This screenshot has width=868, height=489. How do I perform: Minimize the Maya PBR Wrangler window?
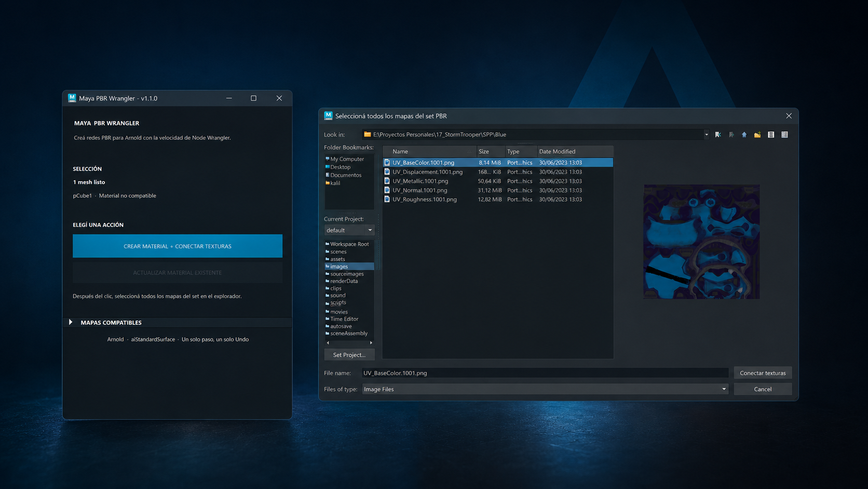click(229, 98)
